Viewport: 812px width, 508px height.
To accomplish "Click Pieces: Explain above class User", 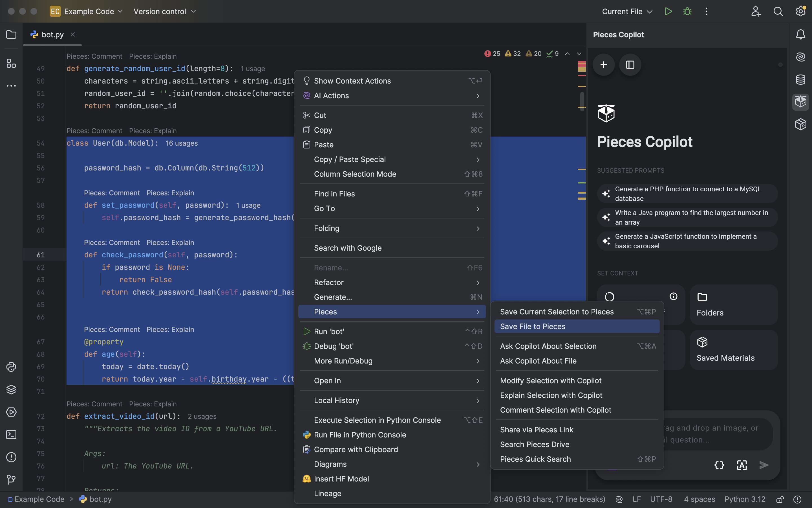I will point(153,131).
